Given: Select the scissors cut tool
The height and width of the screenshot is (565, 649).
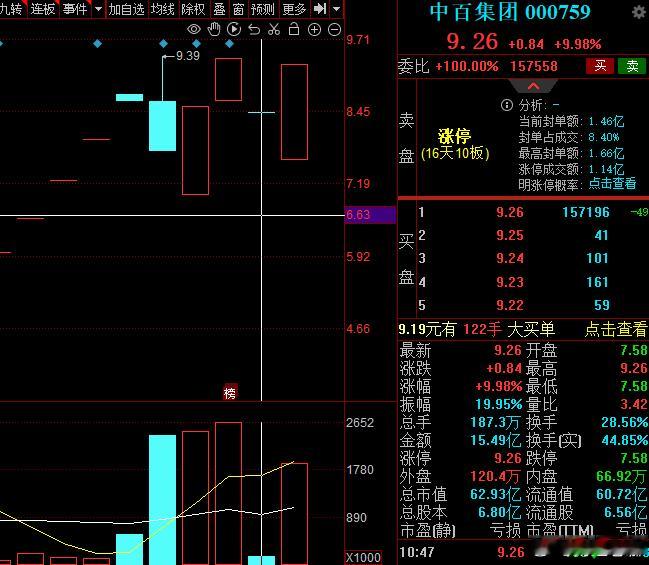Looking at the screenshot, I should coord(274,29).
